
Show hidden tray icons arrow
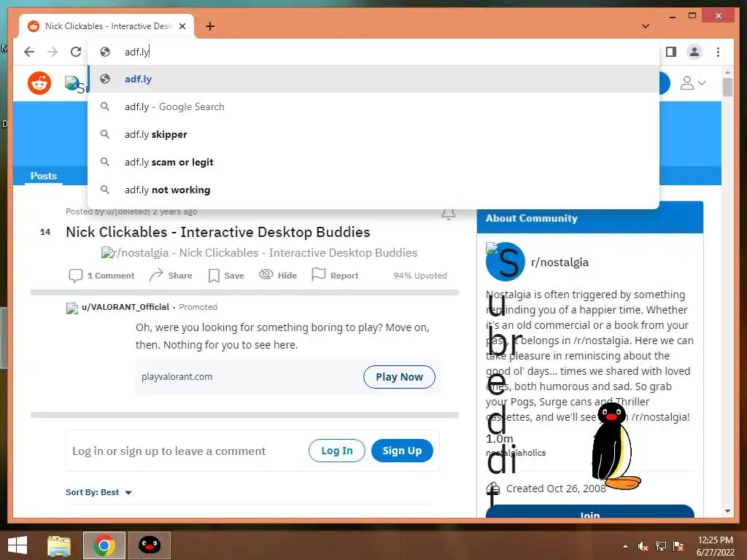tap(625, 546)
